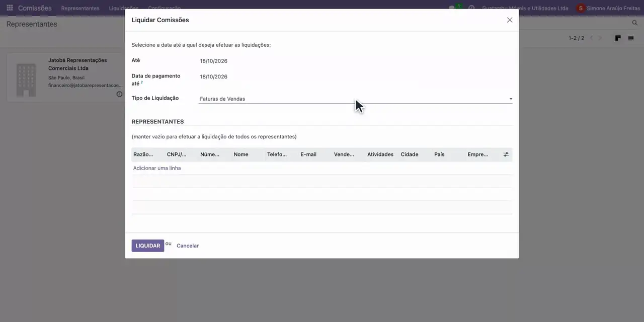Click the activity clock on Jatobá card
This screenshot has height=322, width=644.
pos(119,94)
